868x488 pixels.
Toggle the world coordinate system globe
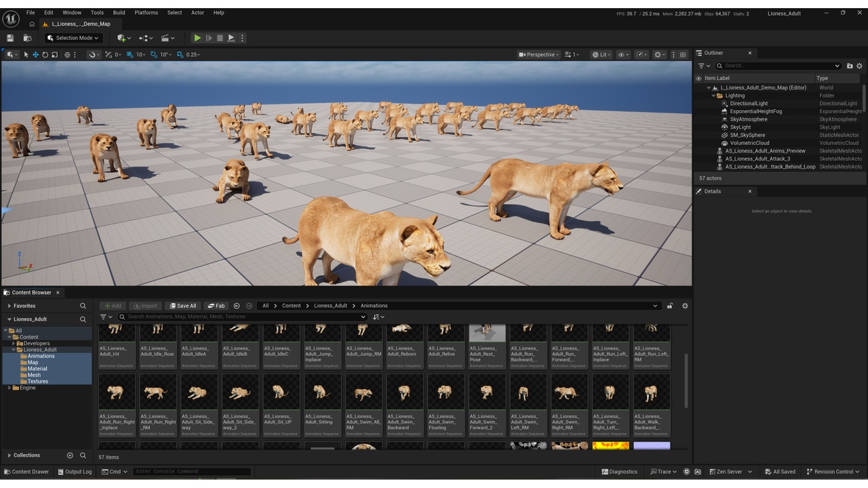click(67, 54)
